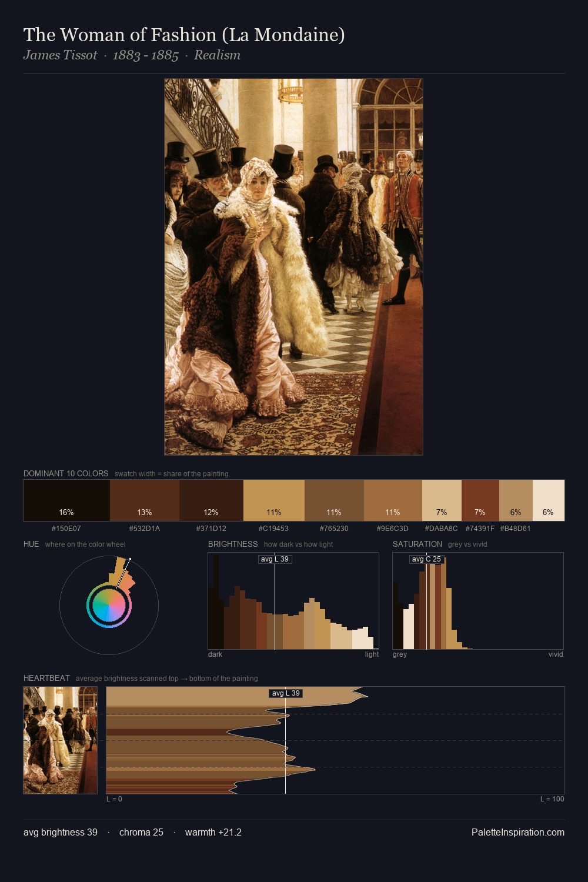Pick the #371D12 swatch at 12%
Viewport: 588px width, 882px height.
click(x=211, y=500)
